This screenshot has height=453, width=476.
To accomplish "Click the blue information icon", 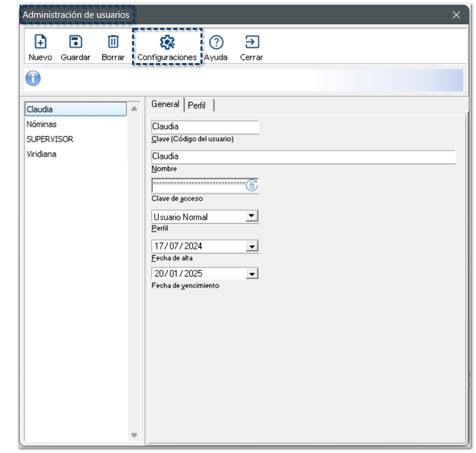I will pyautogui.click(x=33, y=79).
